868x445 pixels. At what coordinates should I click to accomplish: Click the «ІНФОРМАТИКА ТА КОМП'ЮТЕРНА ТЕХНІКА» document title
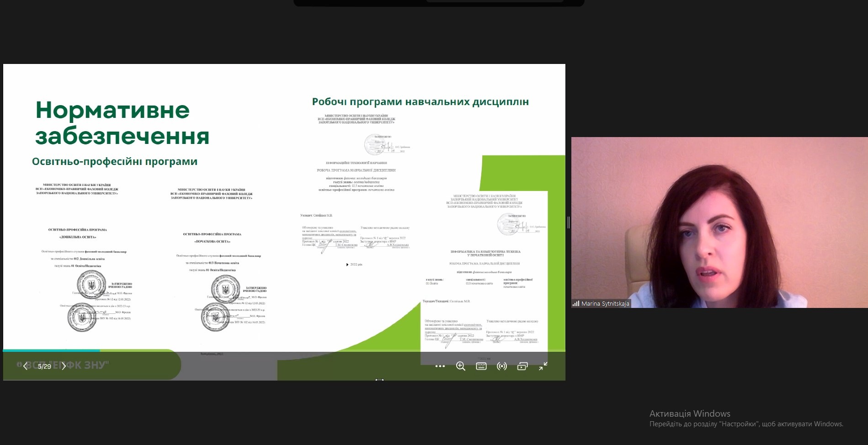(x=485, y=253)
